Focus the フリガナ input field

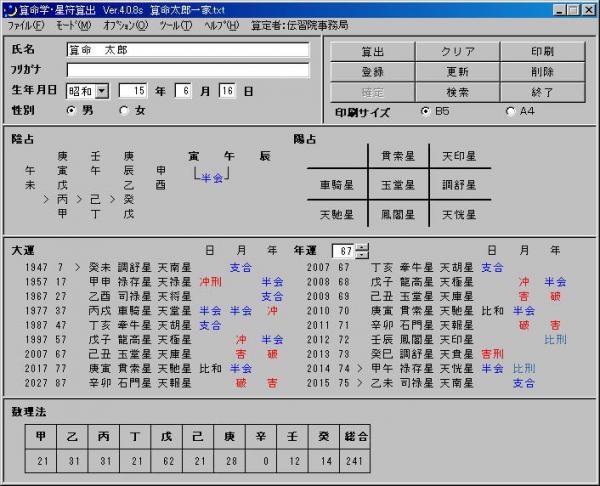point(188,70)
